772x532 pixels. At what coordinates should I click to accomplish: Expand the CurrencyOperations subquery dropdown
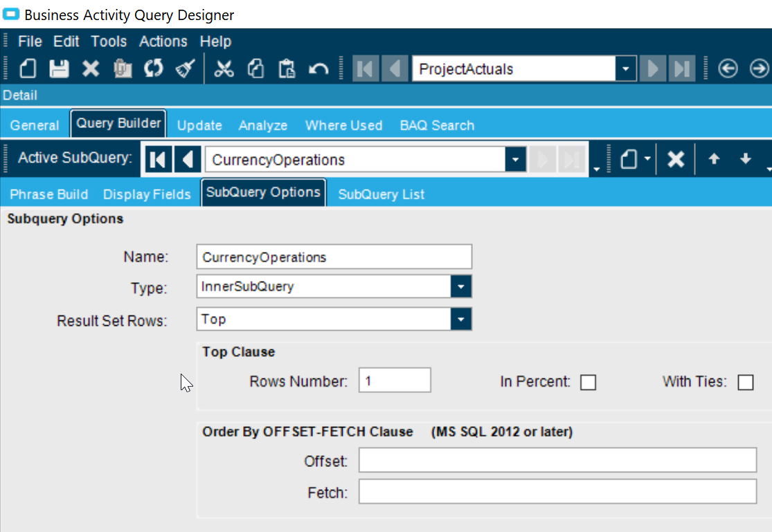tap(516, 159)
